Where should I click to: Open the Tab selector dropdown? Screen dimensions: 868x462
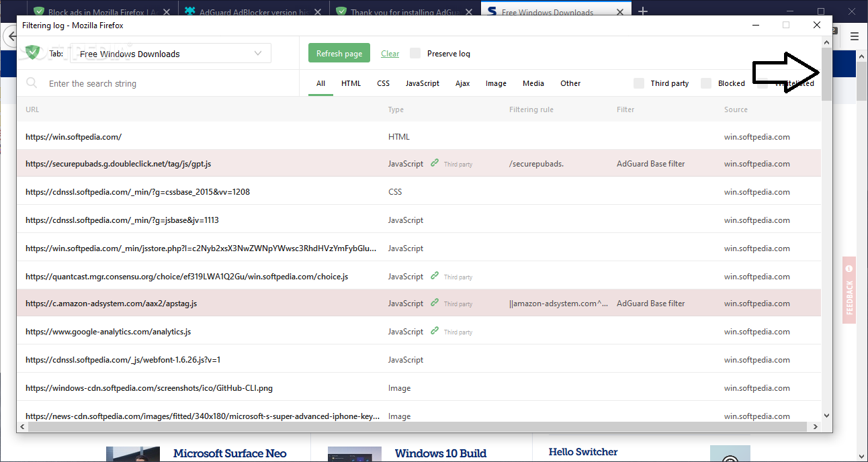[x=170, y=54]
